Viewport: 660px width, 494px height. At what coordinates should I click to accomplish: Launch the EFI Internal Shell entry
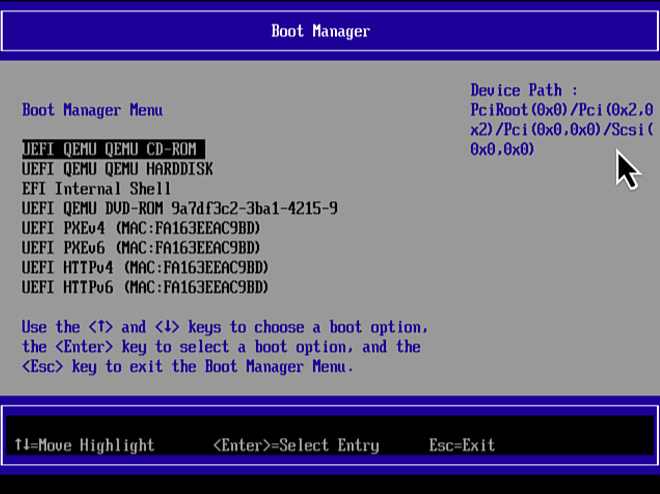coord(96,188)
